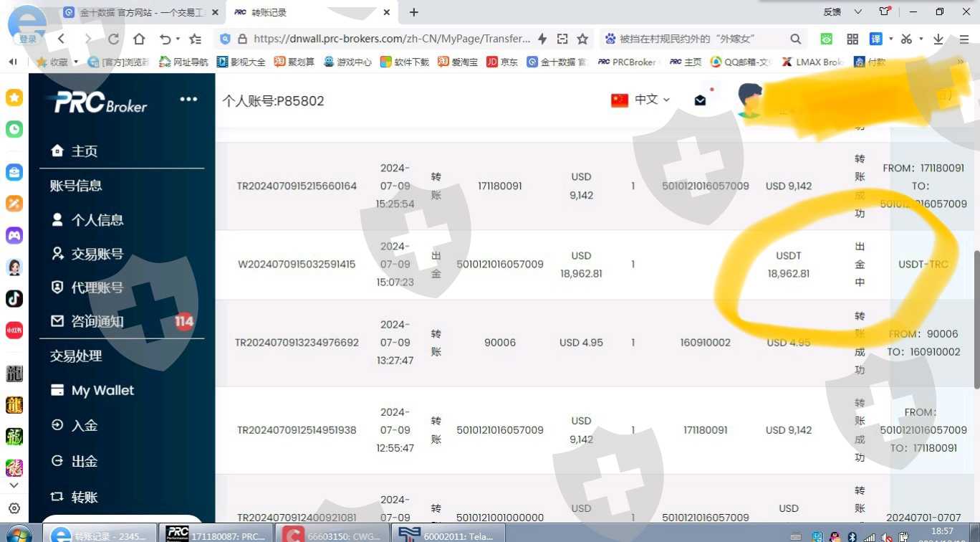980x542 pixels.
Task: Switch to the 金十数据 browser tab
Action: (x=136, y=13)
